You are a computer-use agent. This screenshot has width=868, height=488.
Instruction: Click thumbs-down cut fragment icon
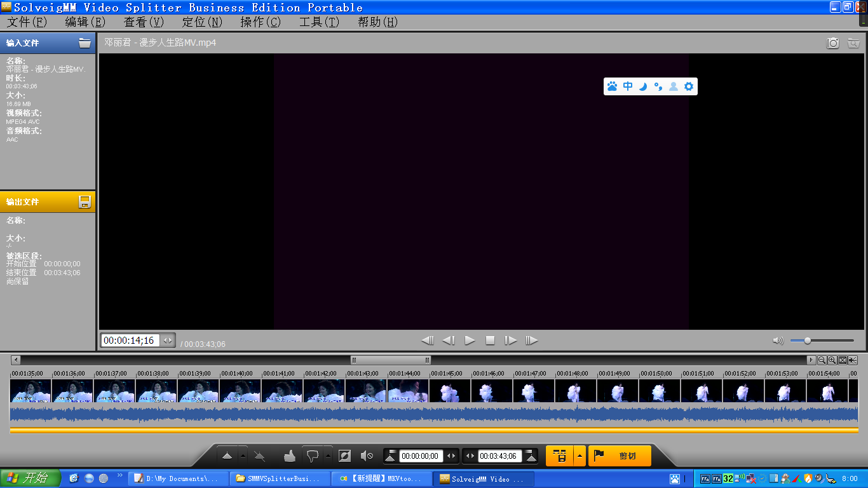(312, 456)
